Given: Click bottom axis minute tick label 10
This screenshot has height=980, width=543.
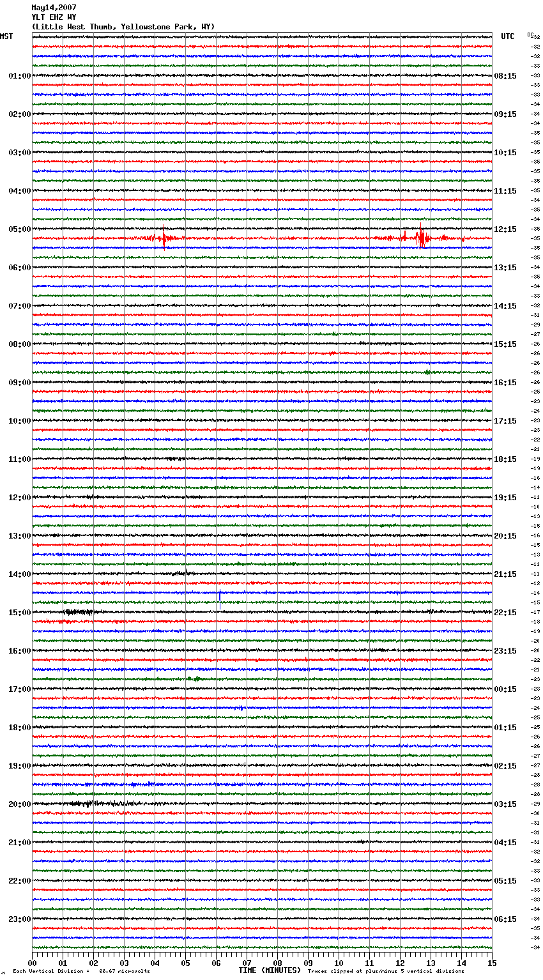Looking at the screenshot, I should 339,963.
